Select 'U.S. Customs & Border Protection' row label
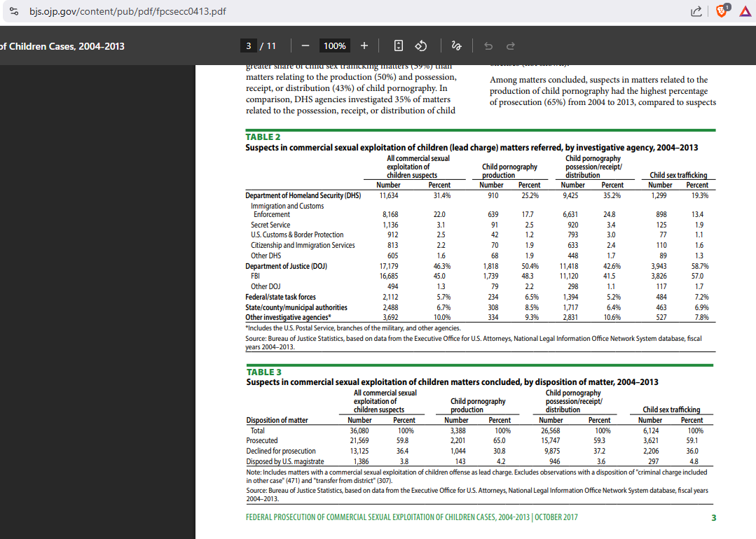The width and height of the screenshot is (756, 539). (297, 235)
